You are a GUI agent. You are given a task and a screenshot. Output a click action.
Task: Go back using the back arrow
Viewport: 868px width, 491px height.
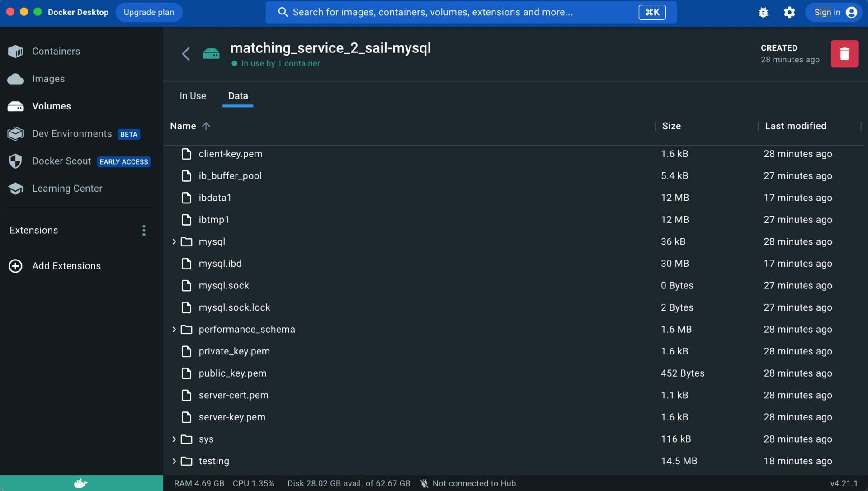(186, 53)
